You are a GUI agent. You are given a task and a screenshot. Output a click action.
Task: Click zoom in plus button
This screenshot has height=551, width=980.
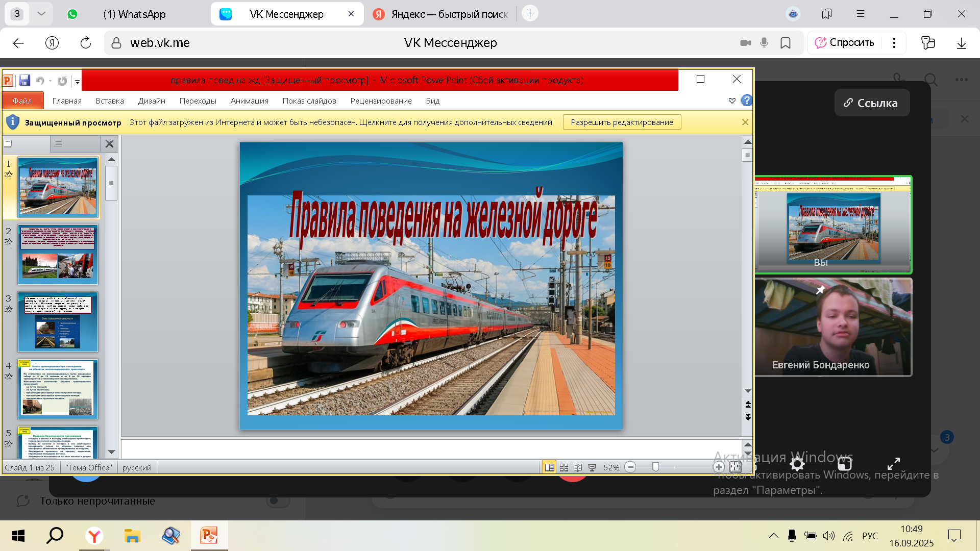(x=719, y=467)
